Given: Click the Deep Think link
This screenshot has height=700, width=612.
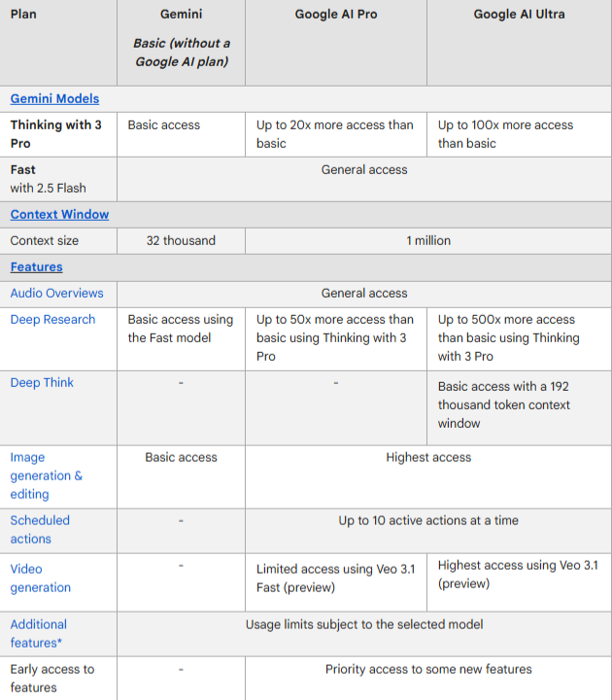Looking at the screenshot, I should 42,382.
